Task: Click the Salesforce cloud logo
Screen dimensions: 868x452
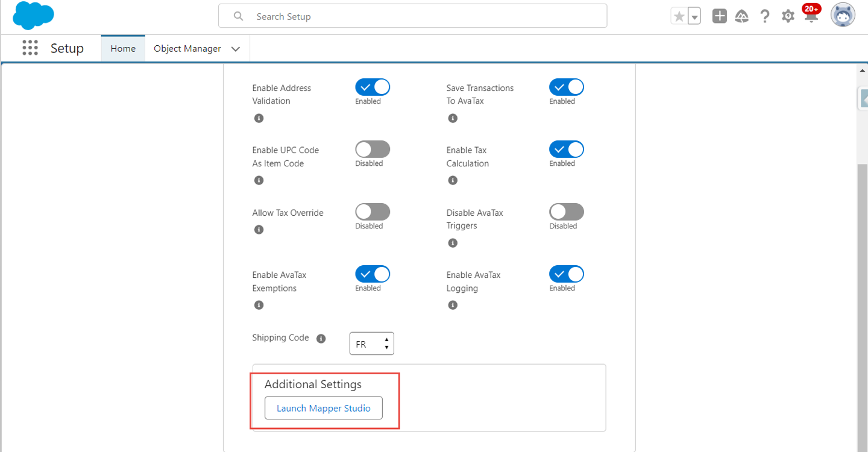Action: [x=33, y=16]
